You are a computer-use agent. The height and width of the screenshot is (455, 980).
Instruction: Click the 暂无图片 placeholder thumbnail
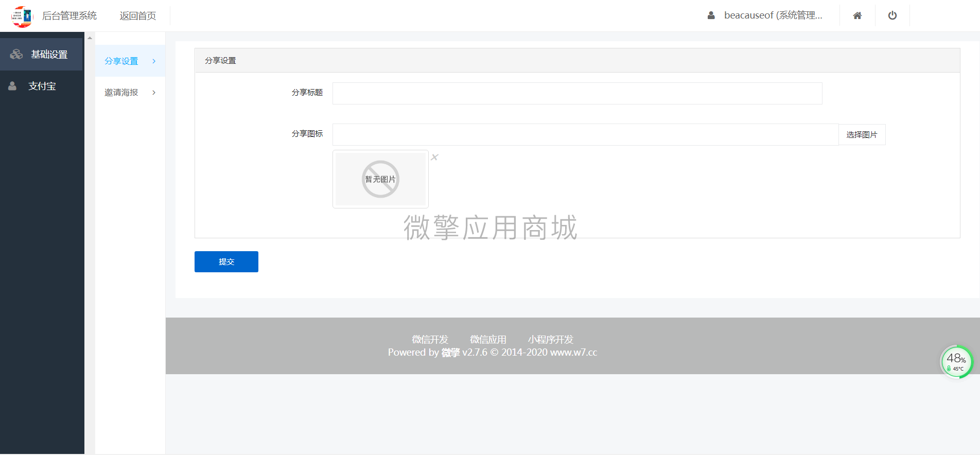(x=381, y=179)
